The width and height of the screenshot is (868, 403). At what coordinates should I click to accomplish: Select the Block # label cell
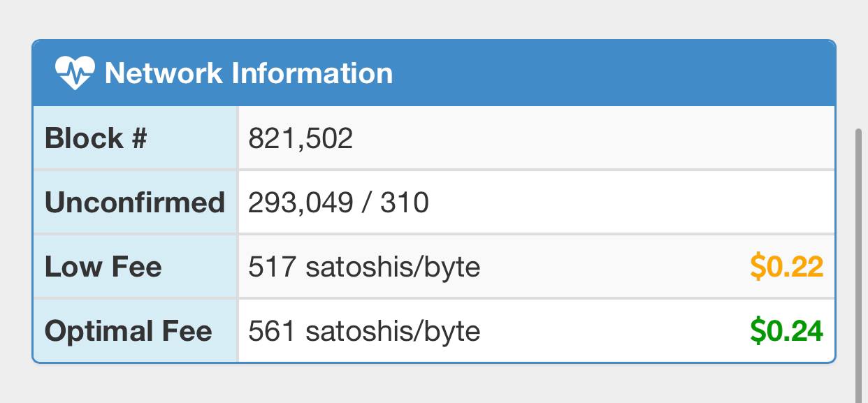click(x=136, y=138)
